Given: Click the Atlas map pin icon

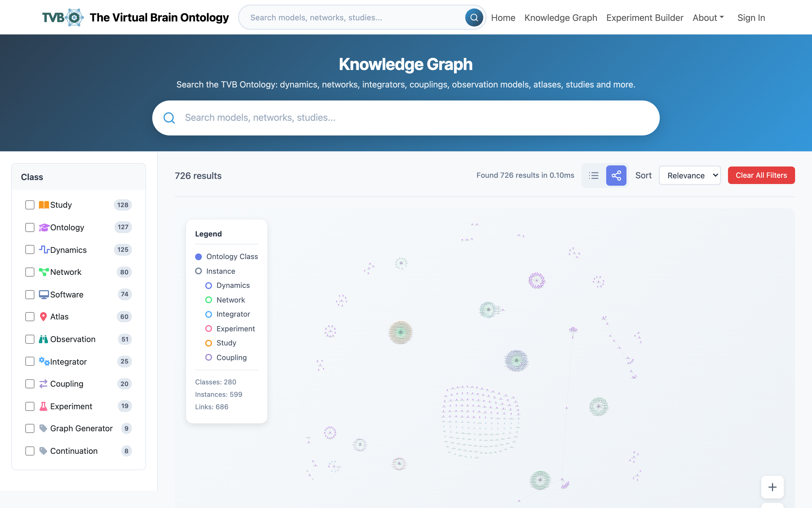Looking at the screenshot, I should pyautogui.click(x=43, y=317).
